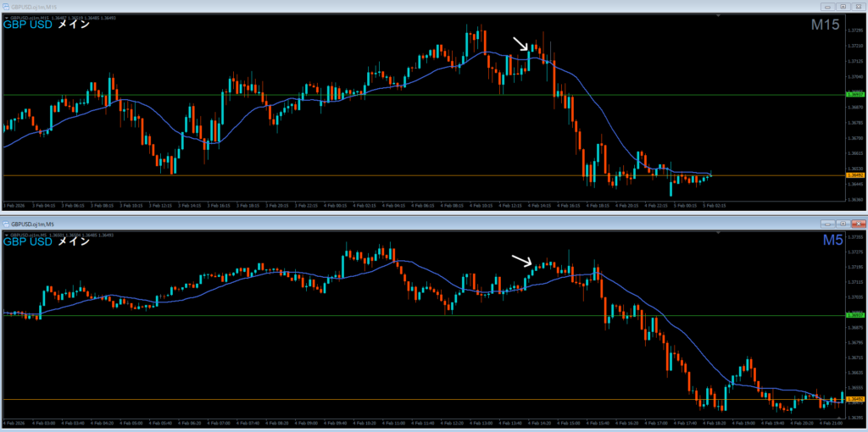Click the 3 Feb 04:15 time axis label
The height and width of the screenshot is (432, 868).
point(44,206)
